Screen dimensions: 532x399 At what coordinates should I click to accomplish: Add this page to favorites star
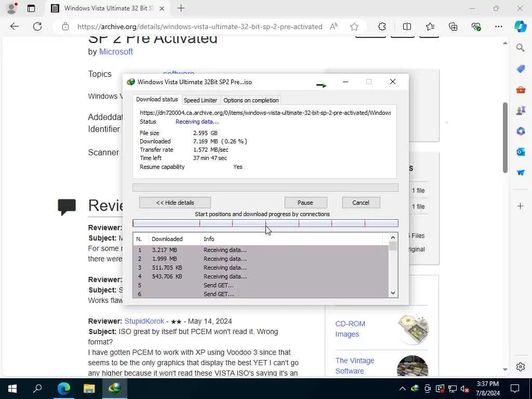(x=354, y=26)
